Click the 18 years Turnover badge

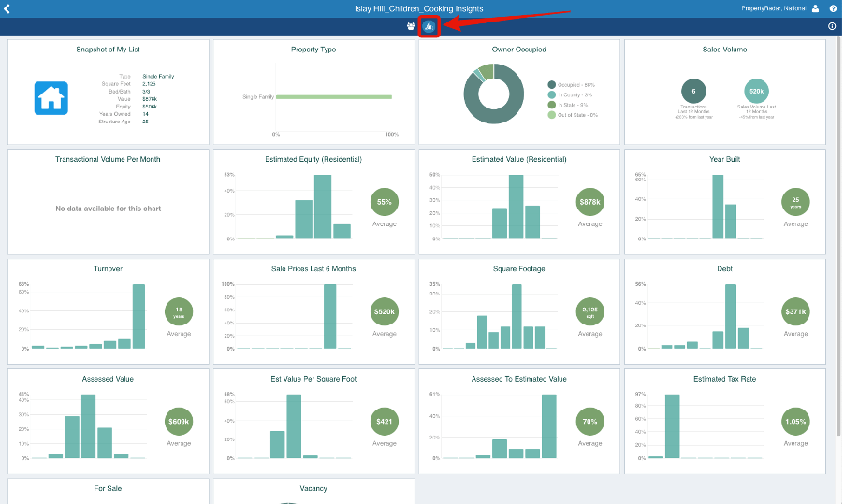(179, 312)
